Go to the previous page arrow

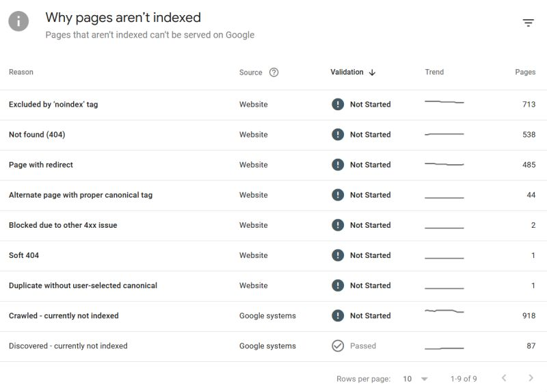click(x=504, y=378)
